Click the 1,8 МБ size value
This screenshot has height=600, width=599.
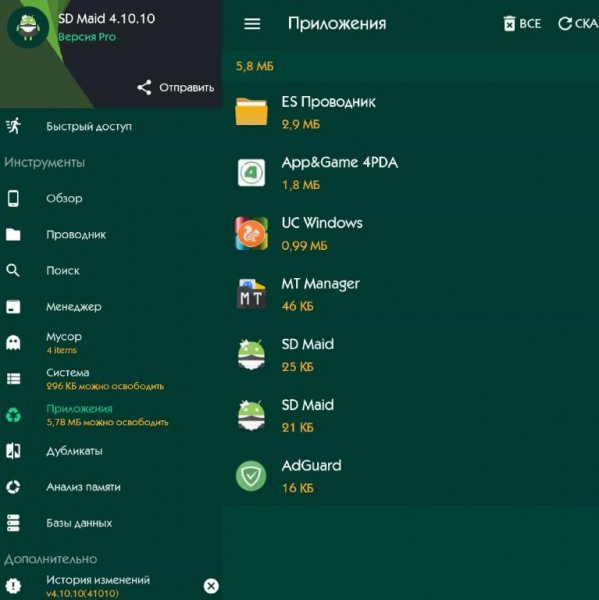point(300,185)
